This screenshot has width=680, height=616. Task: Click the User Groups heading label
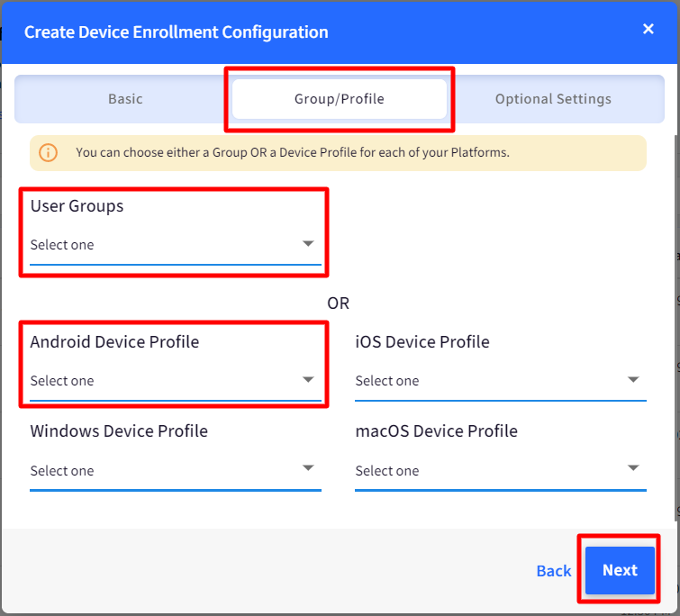pos(77,206)
